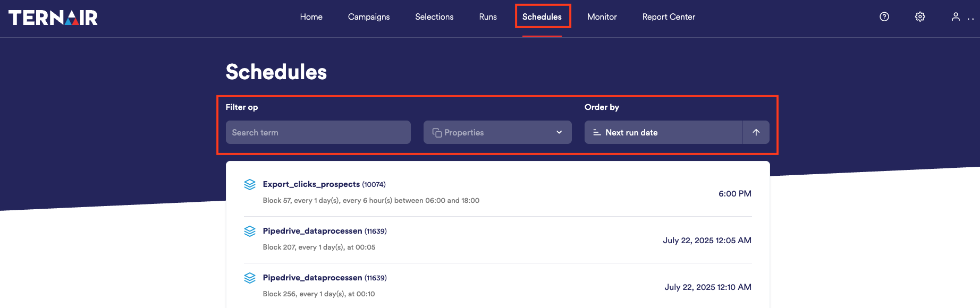Go to the Campaigns tab
Screen dimensions: 980x308
coord(369,17)
